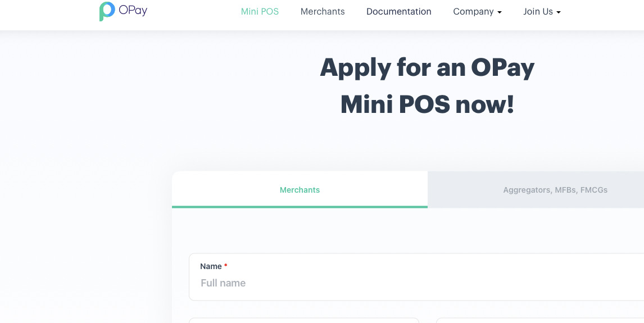Expand the Join Us dropdown menu
The width and height of the screenshot is (644, 323).
coord(542,11)
